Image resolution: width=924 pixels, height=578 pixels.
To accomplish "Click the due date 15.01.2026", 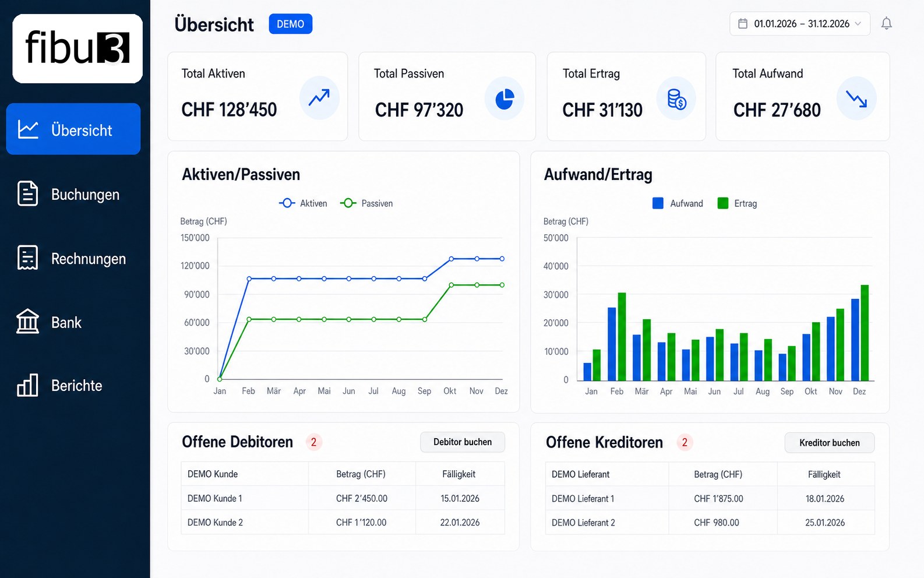I will point(460,499).
